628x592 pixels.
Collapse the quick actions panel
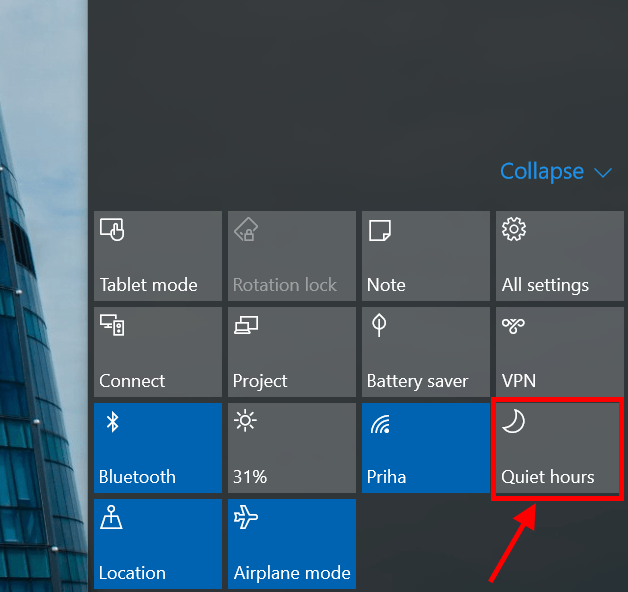[x=556, y=172]
